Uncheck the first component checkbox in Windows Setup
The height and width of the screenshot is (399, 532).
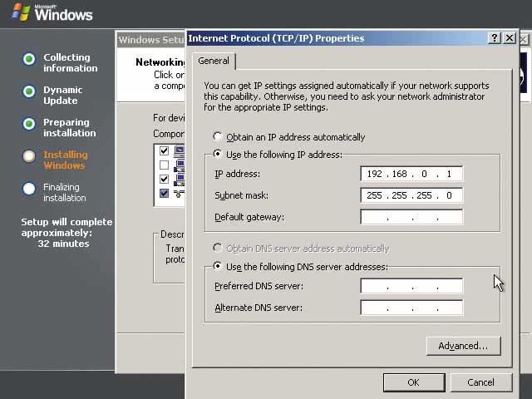click(x=165, y=150)
